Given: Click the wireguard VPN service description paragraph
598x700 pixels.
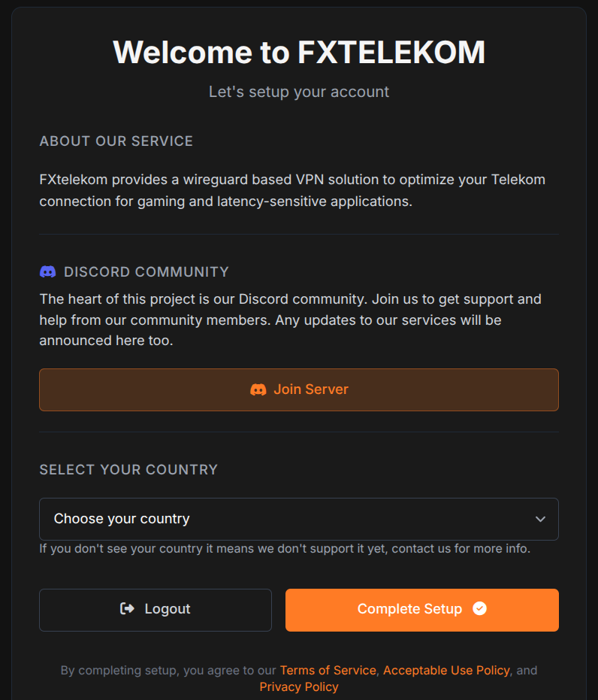Looking at the screenshot, I should [292, 191].
